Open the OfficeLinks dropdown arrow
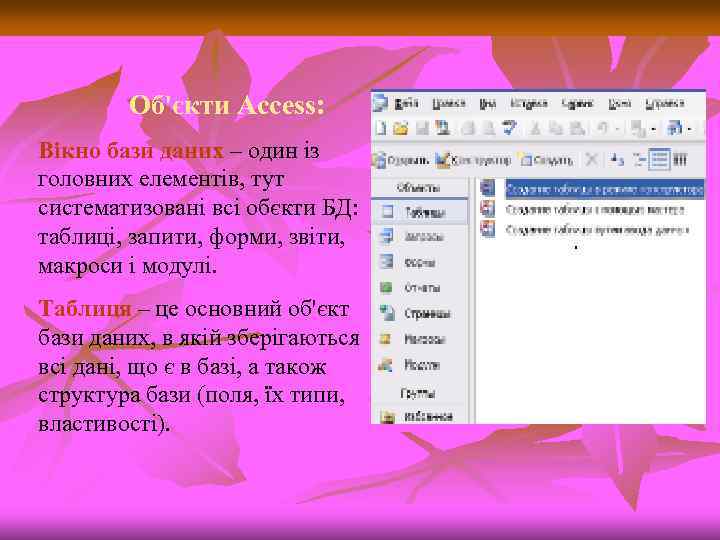The width and height of the screenshot is (720, 540). (653, 130)
